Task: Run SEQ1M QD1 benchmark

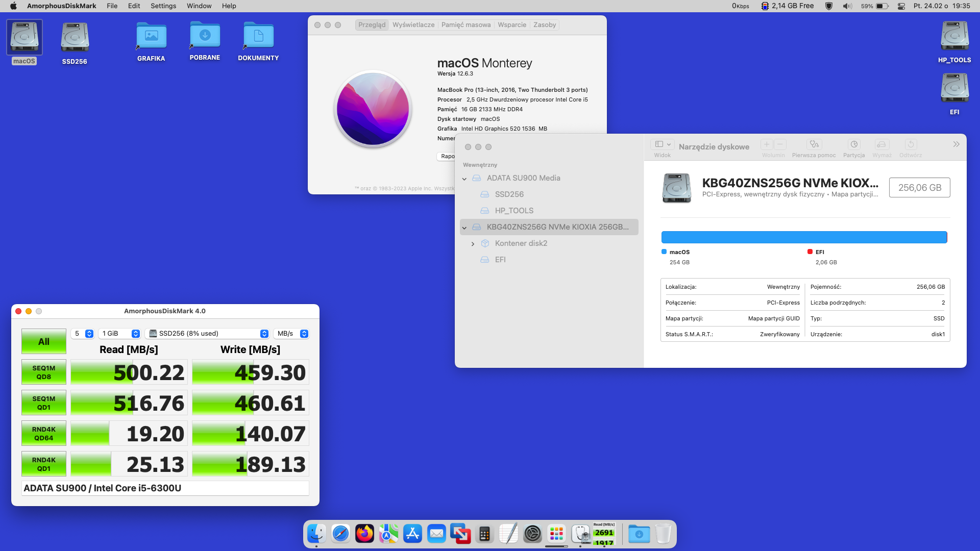Action: [44, 403]
